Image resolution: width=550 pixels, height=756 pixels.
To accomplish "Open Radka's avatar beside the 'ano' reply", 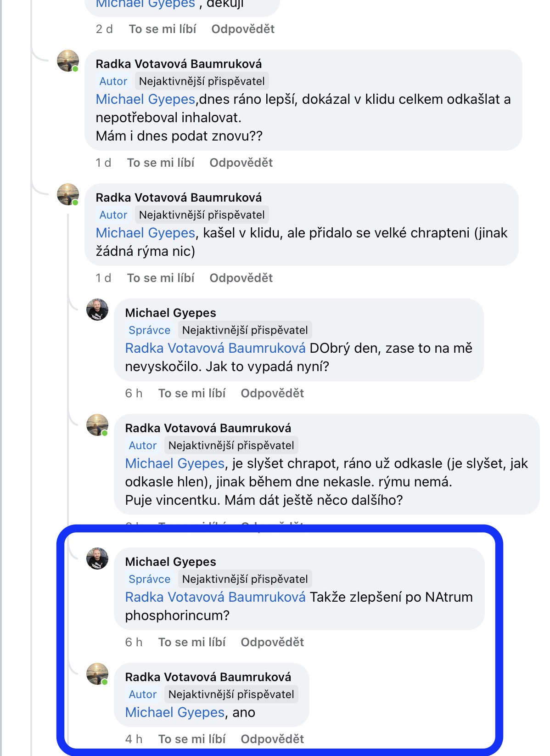I will [x=97, y=674].
